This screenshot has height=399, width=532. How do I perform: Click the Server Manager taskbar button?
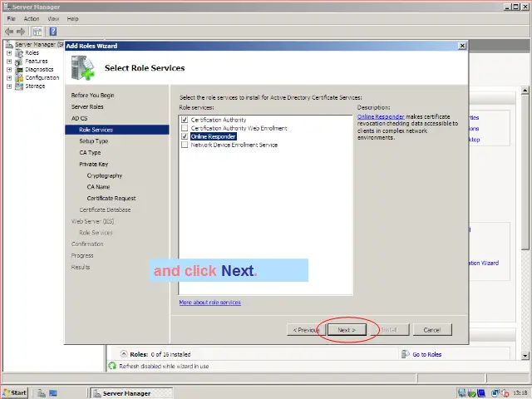coord(131,393)
